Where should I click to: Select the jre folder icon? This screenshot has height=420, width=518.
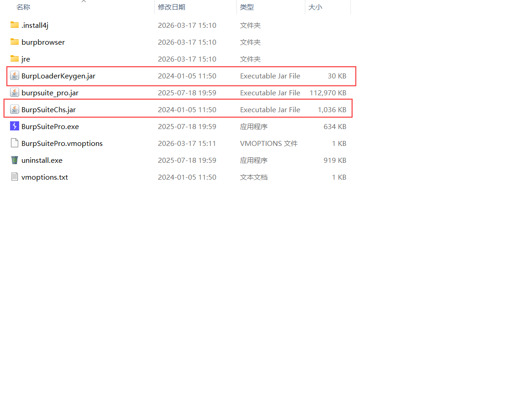coord(15,59)
